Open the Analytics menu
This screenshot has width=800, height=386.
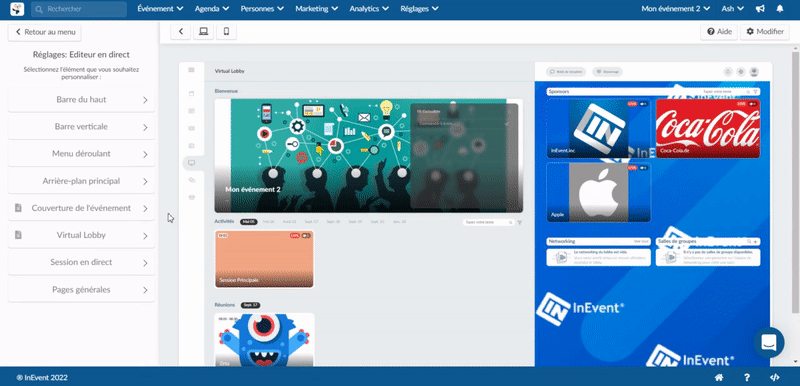[369, 9]
